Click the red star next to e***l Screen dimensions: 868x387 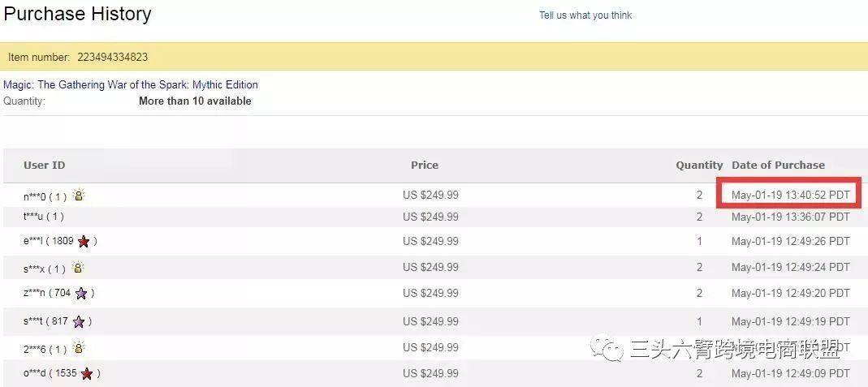click(84, 242)
